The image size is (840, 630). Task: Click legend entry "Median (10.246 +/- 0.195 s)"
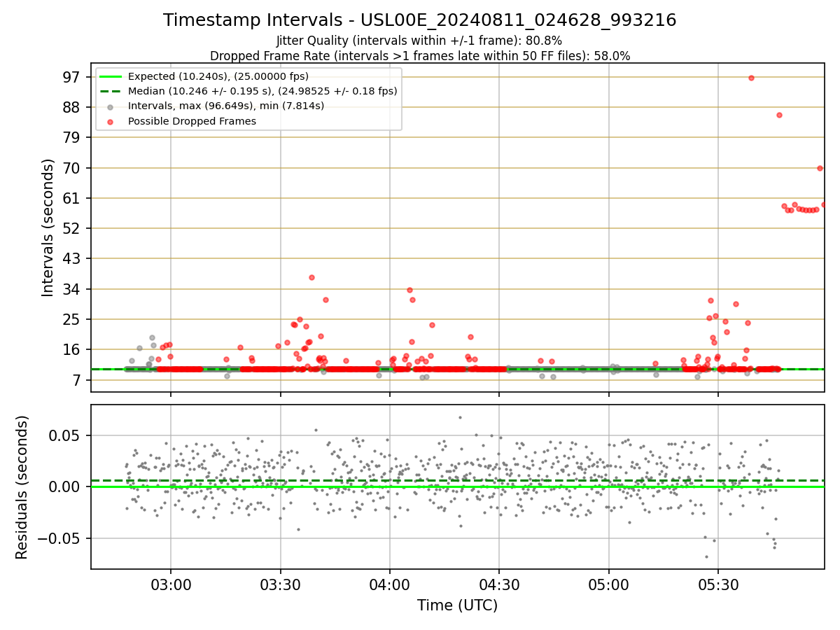pyautogui.click(x=262, y=91)
